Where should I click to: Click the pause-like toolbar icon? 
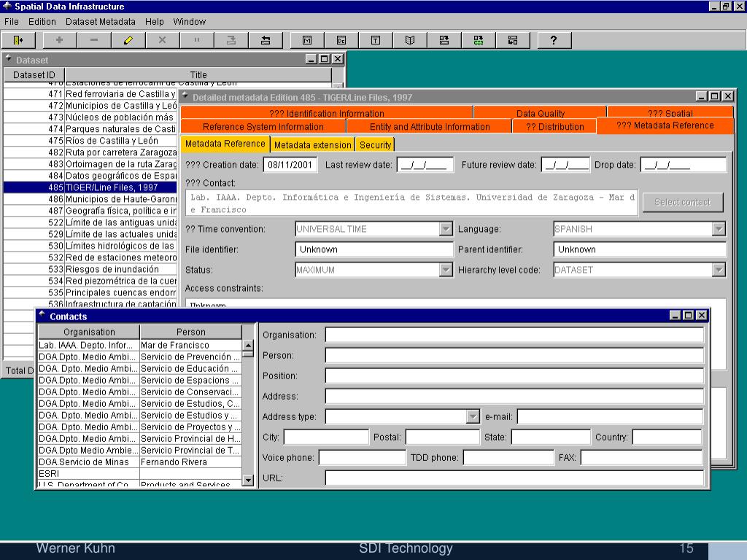coord(197,41)
